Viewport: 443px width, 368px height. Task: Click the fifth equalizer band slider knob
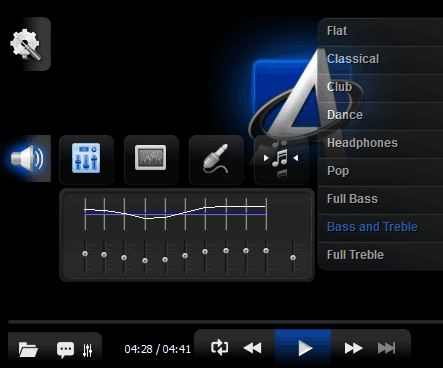pyautogui.click(x=165, y=259)
